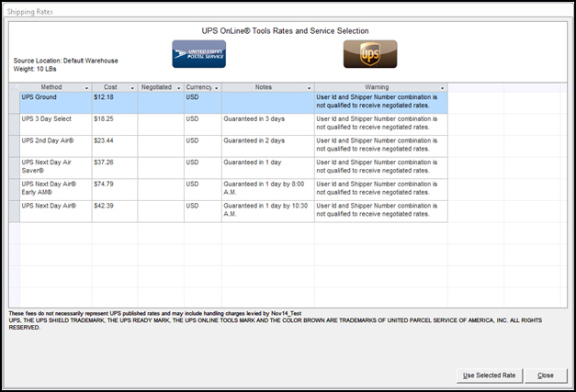Viewport: 576px width, 392px height.
Task: Open the Currency column filter dropdown
Action: 217,88
